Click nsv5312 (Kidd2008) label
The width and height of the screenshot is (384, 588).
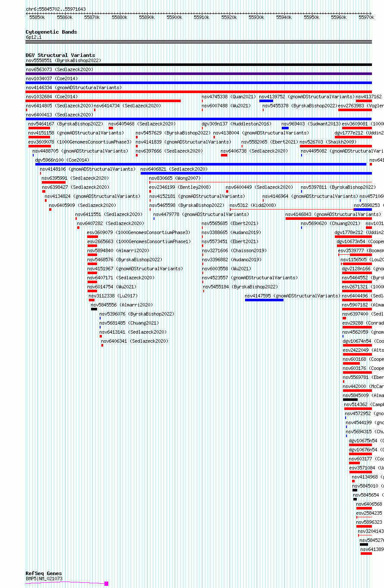pyautogui.click(x=253, y=205)
